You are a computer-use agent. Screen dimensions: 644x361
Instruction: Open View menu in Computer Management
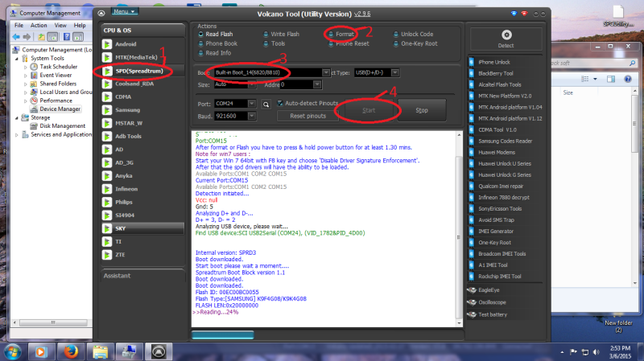click(x=60, y=26)
